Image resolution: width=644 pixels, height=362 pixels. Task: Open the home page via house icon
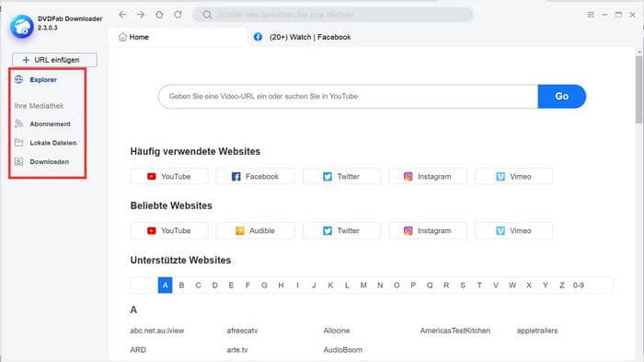click(159, 15)
